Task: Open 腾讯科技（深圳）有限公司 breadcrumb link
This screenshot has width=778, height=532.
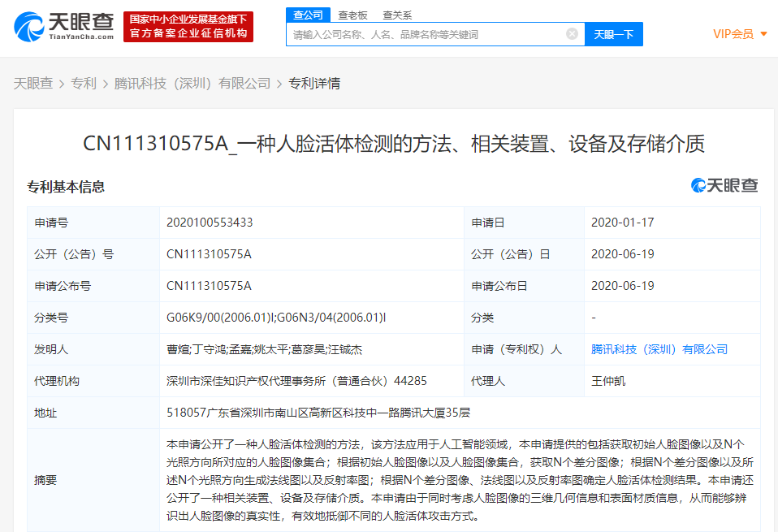Action: coord(192,83)
